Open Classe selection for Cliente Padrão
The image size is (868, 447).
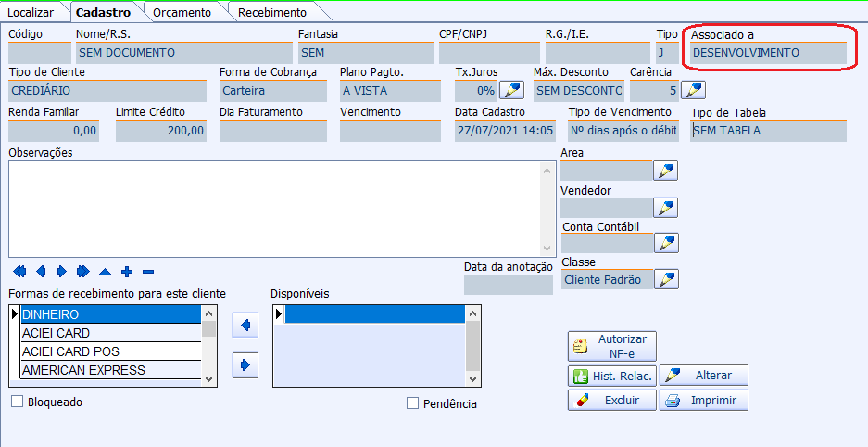coord(666,279)
